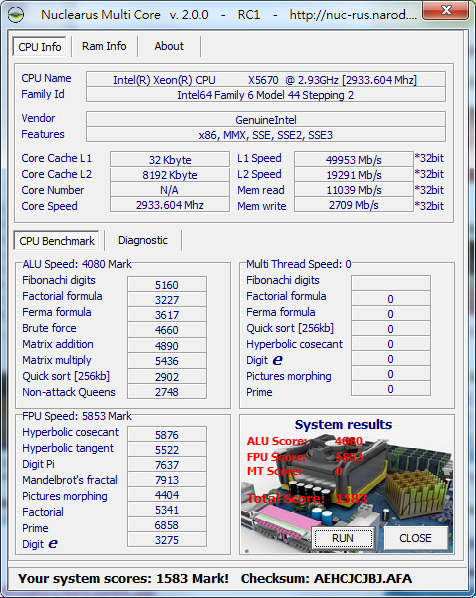Click the ALU Speed: 4080 Mark heading

pos(77,264)
